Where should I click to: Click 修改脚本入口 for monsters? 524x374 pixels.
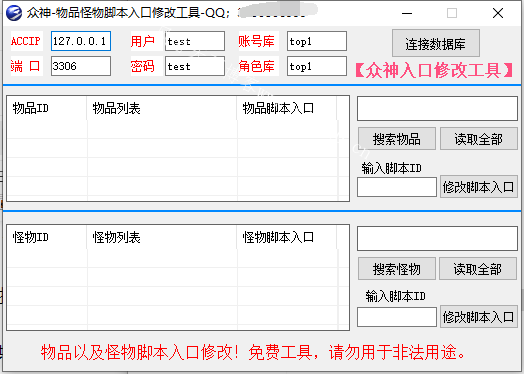[x=479, y=317]
